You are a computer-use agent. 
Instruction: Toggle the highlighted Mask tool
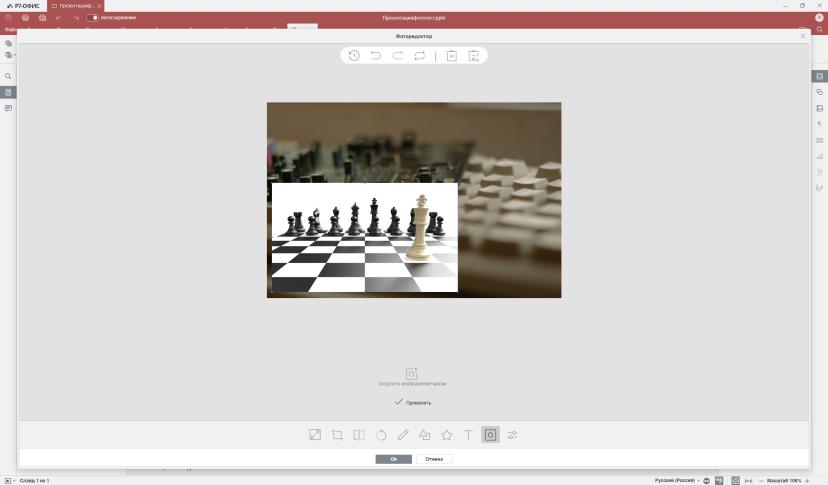[490, 435]
